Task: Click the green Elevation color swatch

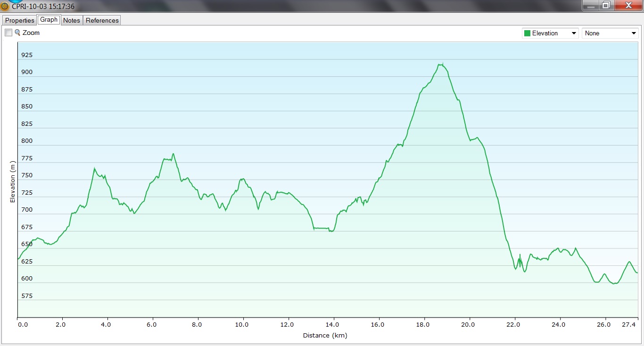Action: pyautogui.click(x=527, y=33)
